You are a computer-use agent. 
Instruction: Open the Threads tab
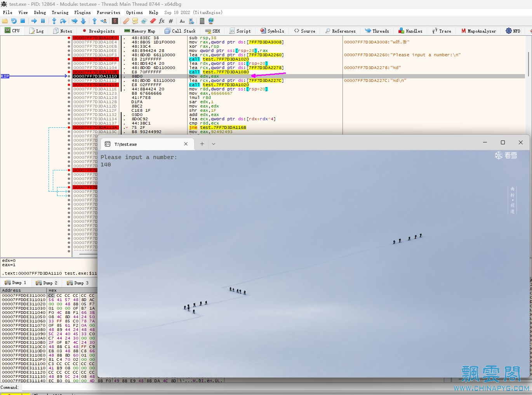(377, 31)
